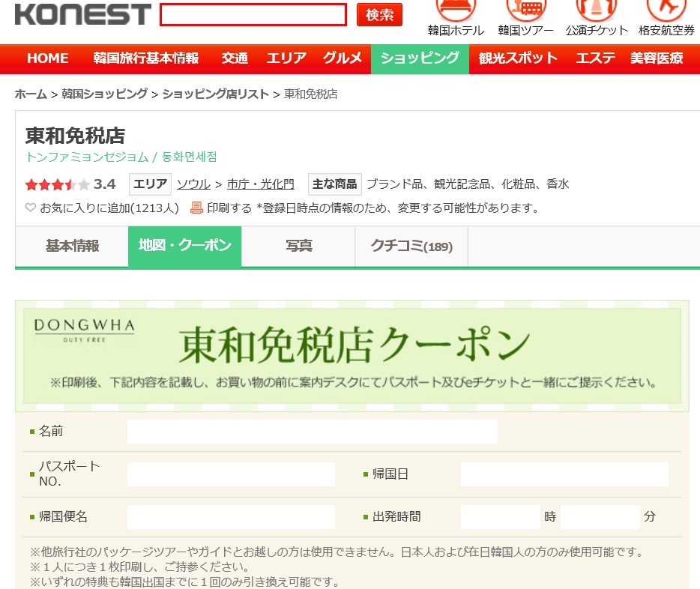
Task: Click the performance ticket icon
Action: point(597,9)
